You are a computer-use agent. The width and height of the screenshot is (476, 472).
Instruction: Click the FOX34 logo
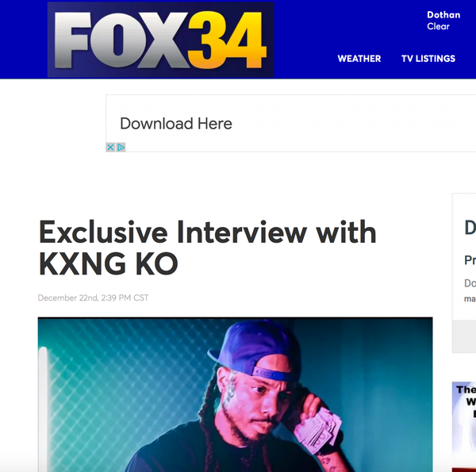pyautogui.click(x=160, y=40)
